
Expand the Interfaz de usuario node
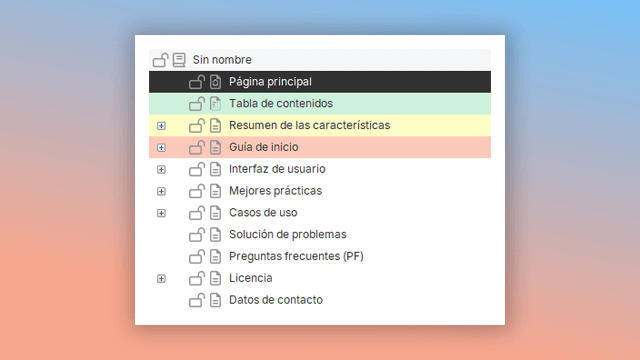click(161, 169)
